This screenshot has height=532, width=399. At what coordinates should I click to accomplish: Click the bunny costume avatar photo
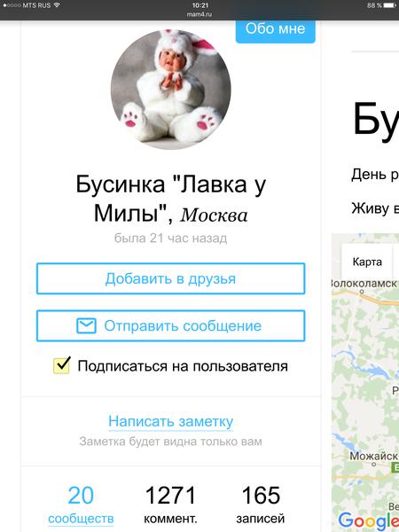tap(170, 90)
